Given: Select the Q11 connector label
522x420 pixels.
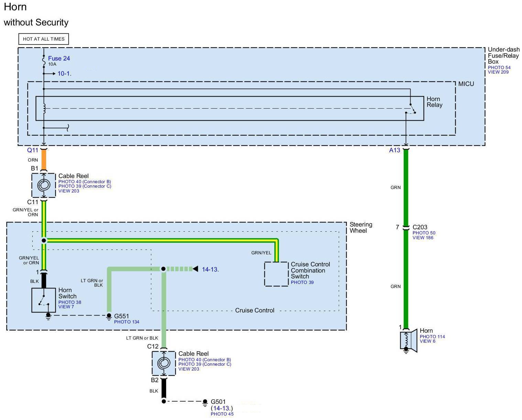Looking at the screenshot, I should pos(33,150).
